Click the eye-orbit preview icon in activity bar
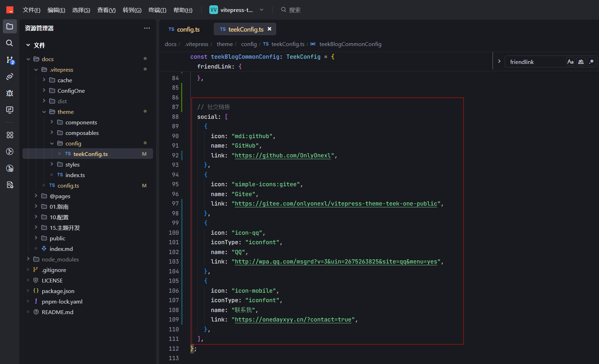This screenshot has height=364, width=599. coord(10,76)
